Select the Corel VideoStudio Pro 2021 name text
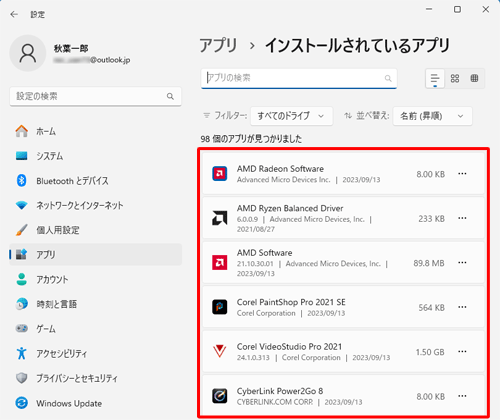The width and height of the screenshot is (500, 420). (289, 347)
